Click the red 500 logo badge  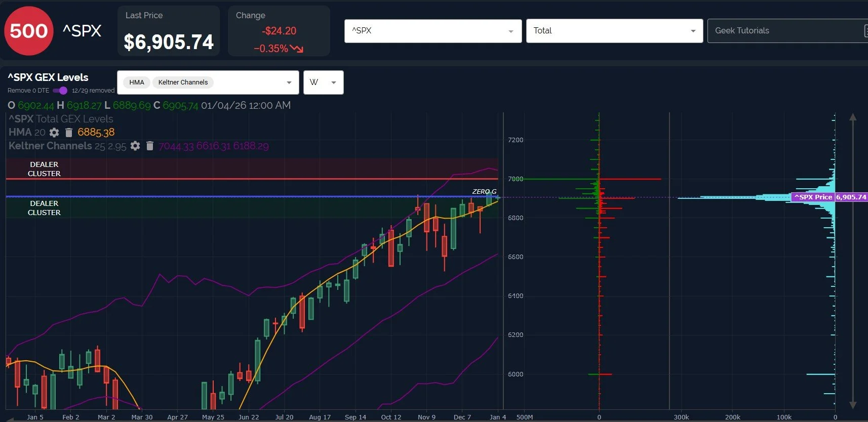click(29, 31)
